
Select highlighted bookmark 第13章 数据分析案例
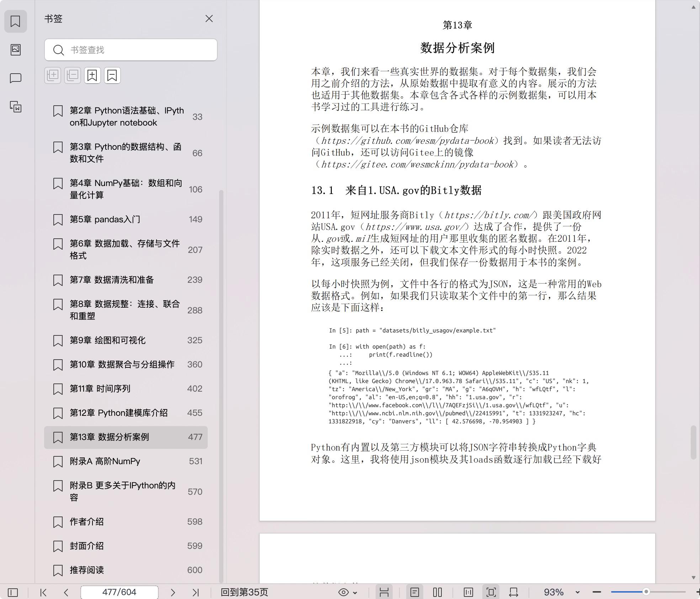[126, 437]
